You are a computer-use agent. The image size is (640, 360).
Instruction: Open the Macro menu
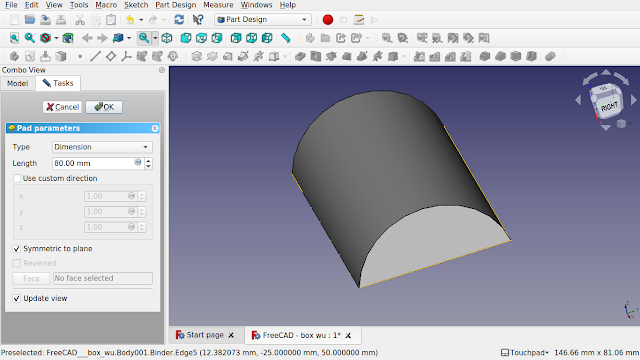(106, 5)
